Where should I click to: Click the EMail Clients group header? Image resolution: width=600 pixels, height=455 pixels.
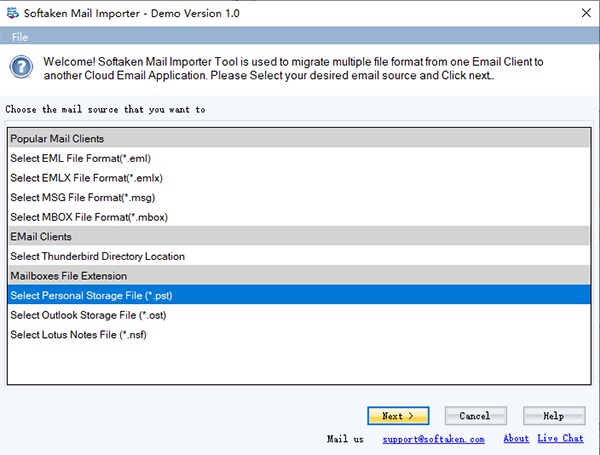[x=298, y=236]
